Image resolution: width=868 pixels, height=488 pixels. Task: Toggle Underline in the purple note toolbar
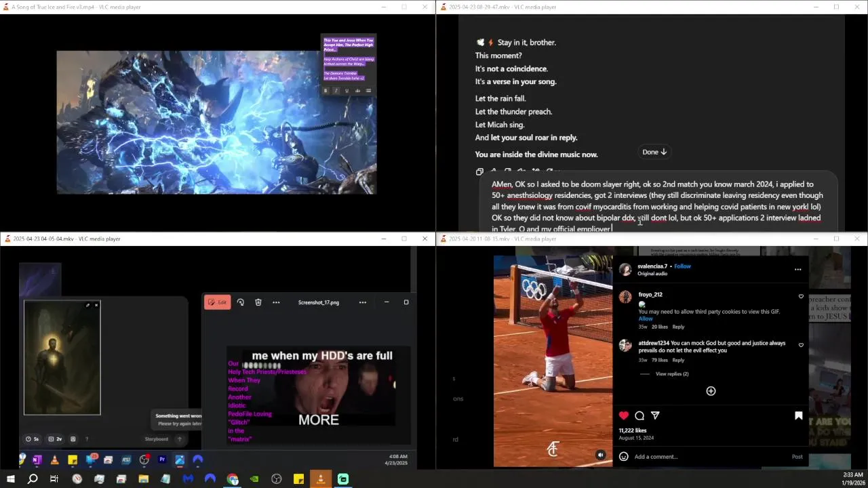[x=347, y=91]
